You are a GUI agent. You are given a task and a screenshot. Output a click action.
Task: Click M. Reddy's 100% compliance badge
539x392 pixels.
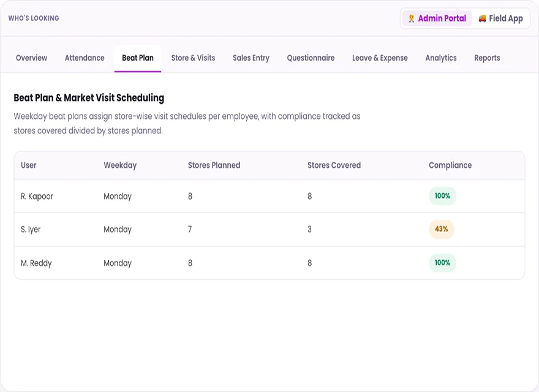[x=442, y=263]
